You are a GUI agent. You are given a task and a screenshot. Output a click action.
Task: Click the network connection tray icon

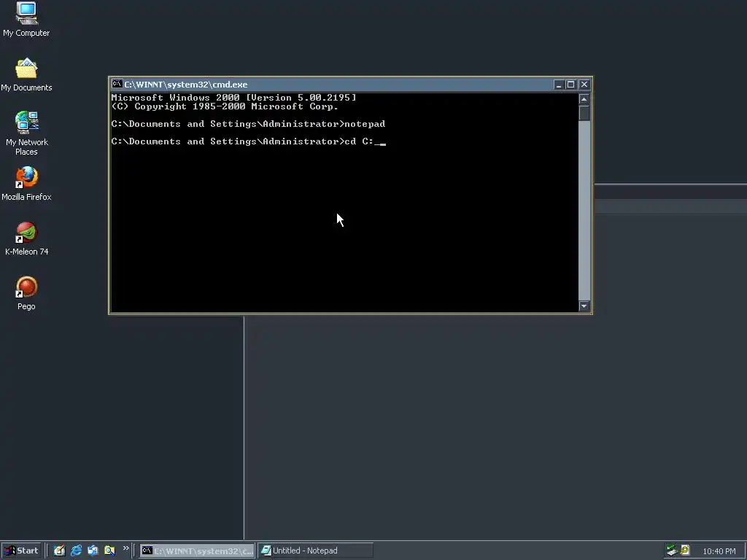coord(672,551)
